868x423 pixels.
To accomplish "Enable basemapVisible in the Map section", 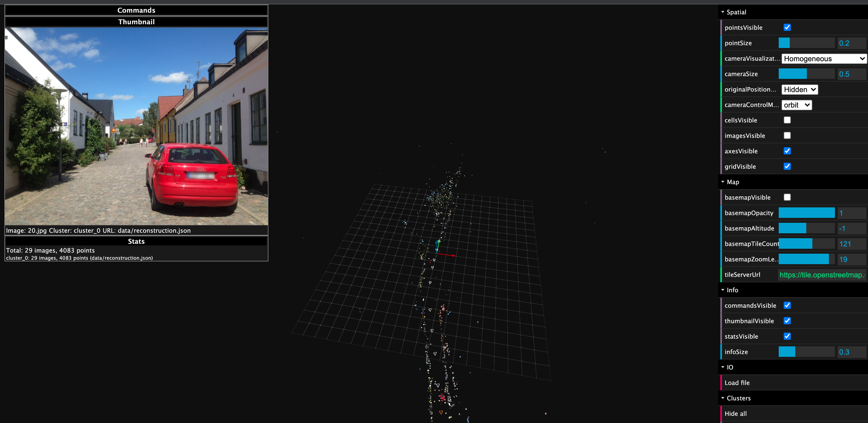I will pyautogui.click(x=787, y=197).
